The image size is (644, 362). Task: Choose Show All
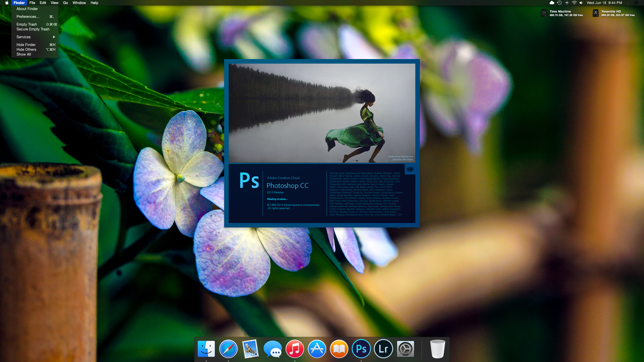35,54
